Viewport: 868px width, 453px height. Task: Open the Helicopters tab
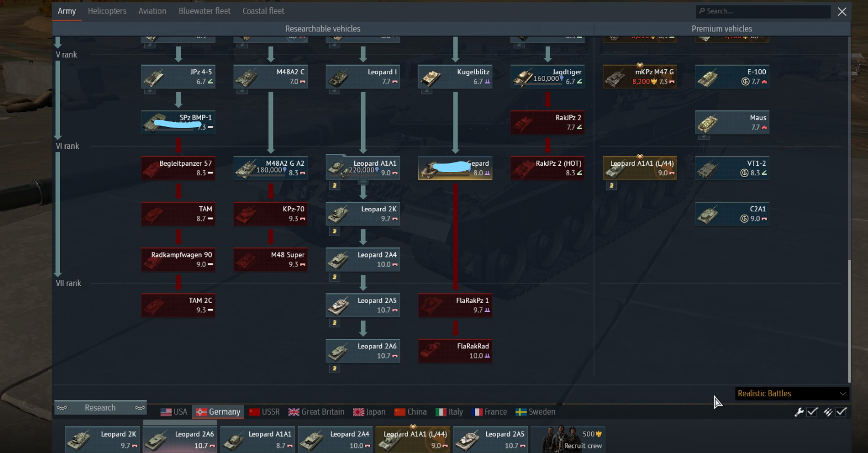tap(107, 11)
